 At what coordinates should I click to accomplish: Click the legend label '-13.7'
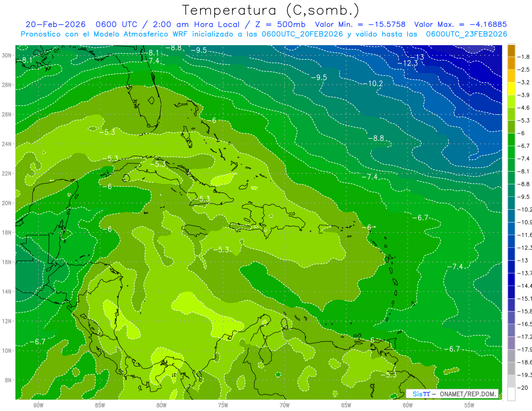525,273
